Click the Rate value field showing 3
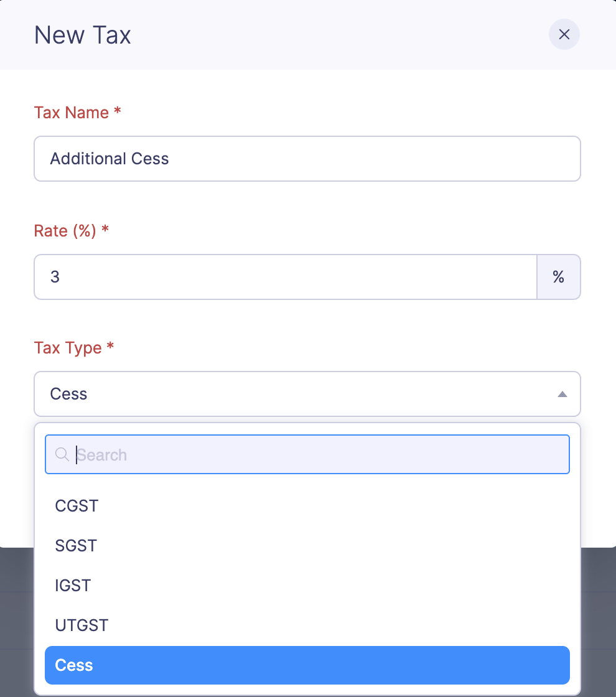 point(285,276)
